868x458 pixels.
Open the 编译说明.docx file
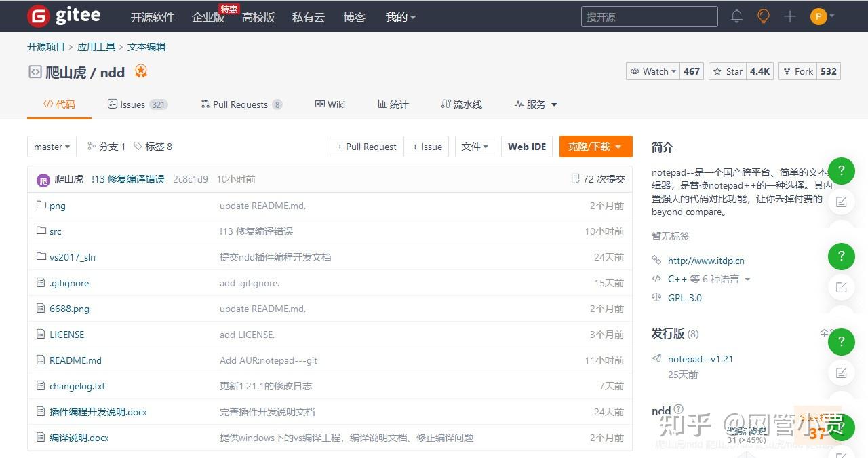tap(79, 438)
